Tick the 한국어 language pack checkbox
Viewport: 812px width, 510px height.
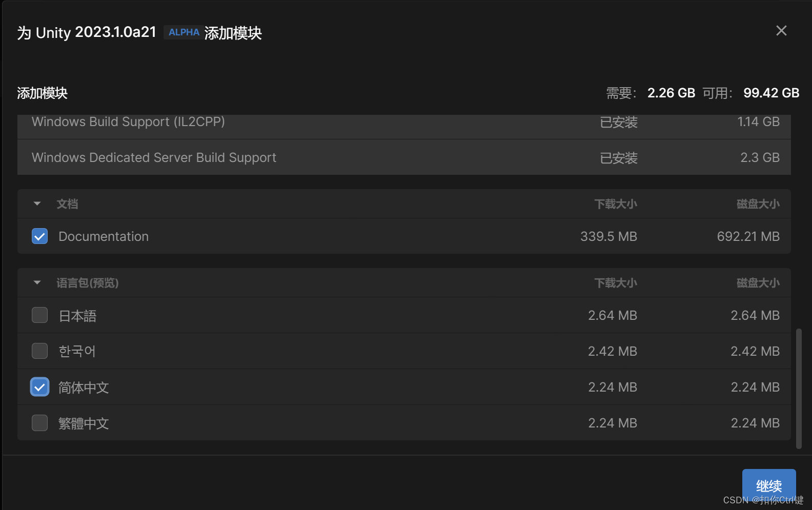coord(39,351)
